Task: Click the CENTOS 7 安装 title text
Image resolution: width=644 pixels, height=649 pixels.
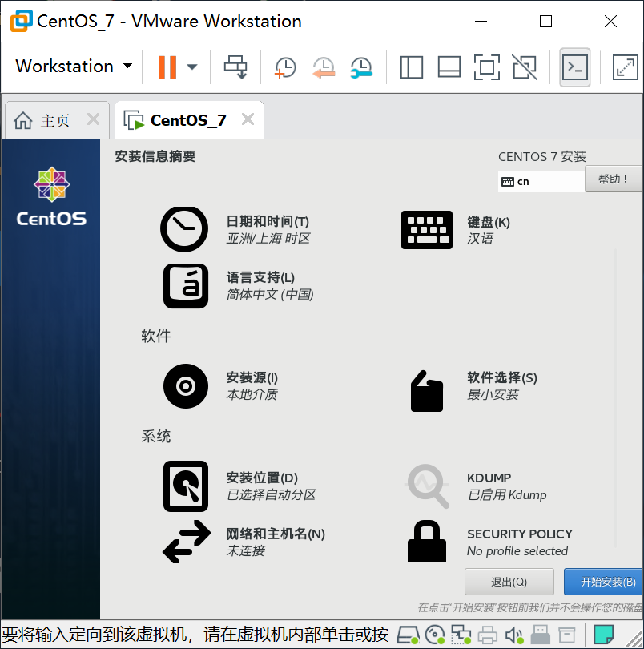Action: coord(541,157)
